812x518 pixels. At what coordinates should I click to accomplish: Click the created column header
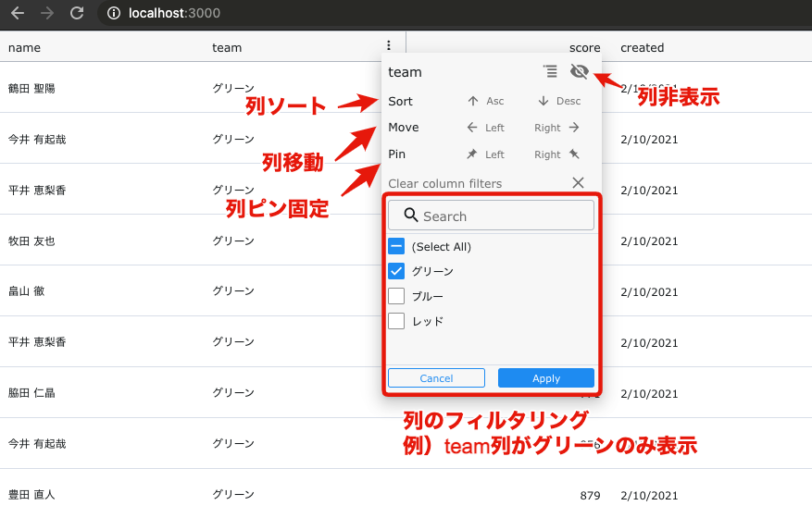point(643,47)
